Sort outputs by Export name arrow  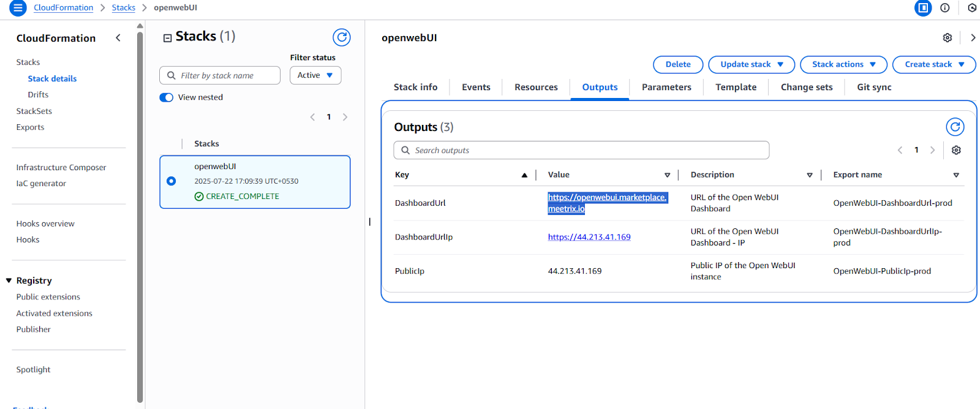[x=956, y=175]
